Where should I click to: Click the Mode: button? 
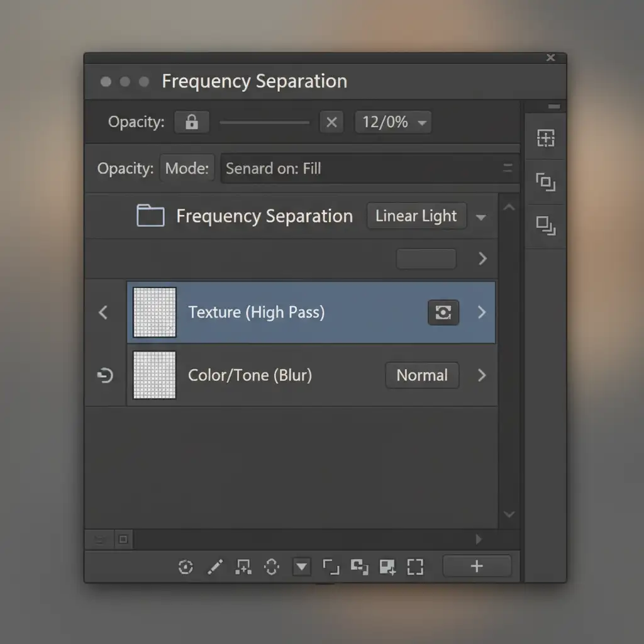pyautogui.click(x=187, y=169)
